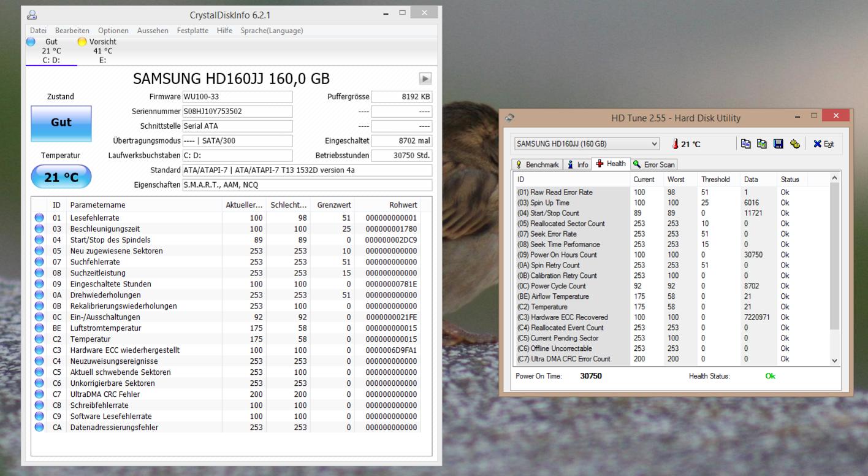
Task: Click the status circle for Eingeschaltete Stunden
Action: click(x=39, y=284)
